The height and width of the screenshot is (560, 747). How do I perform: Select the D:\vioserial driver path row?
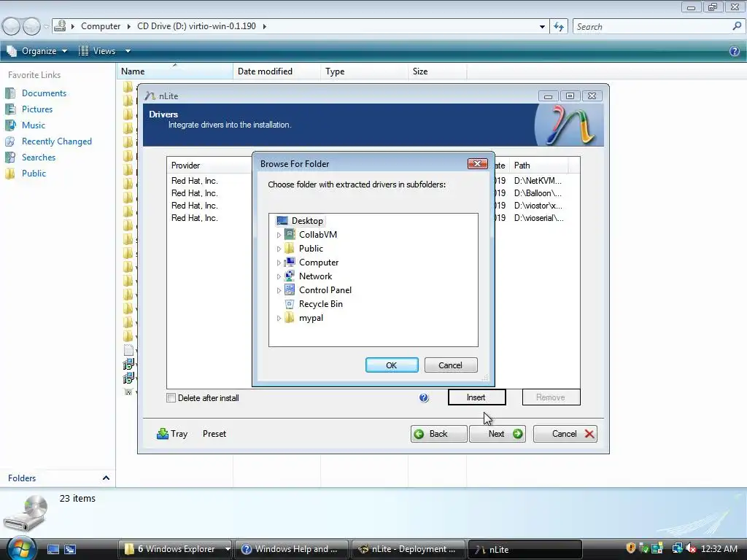[x=539, y=218]
